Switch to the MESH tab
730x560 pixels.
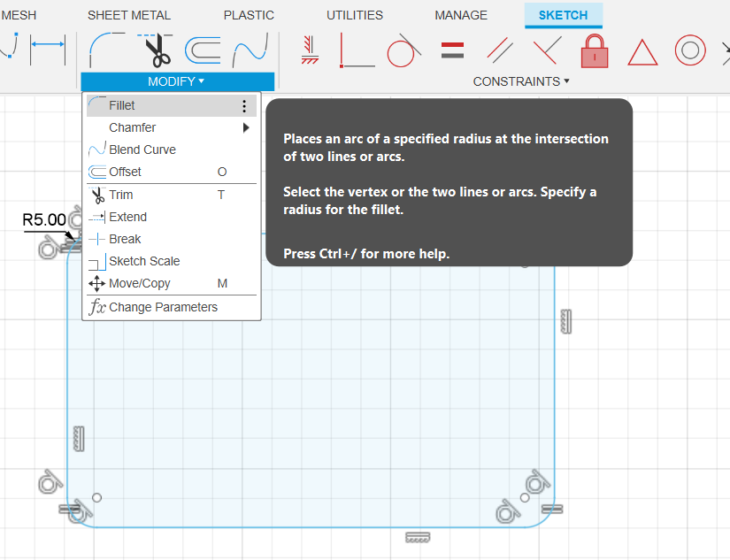(19, 15)
